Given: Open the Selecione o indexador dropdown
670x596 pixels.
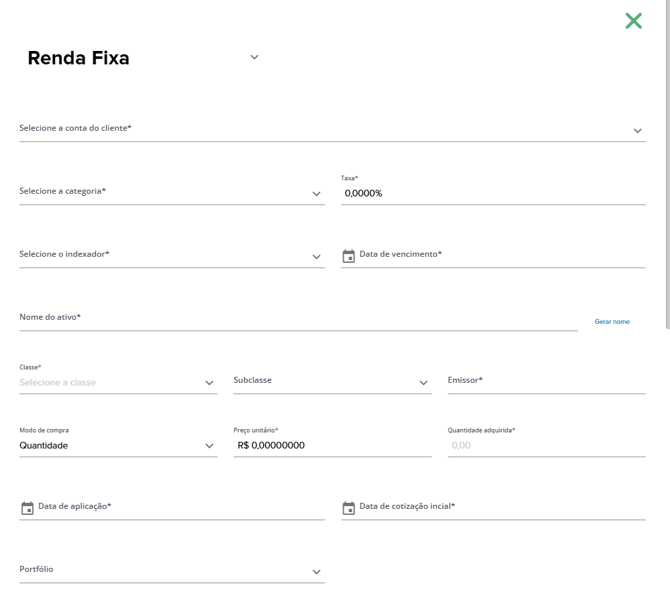Looking at the screenshot, I should point(172,255).
